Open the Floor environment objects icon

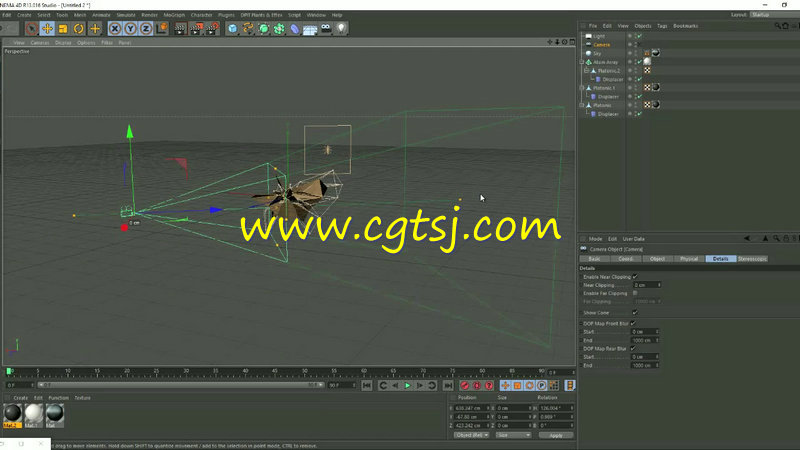(x=310, y=29)
